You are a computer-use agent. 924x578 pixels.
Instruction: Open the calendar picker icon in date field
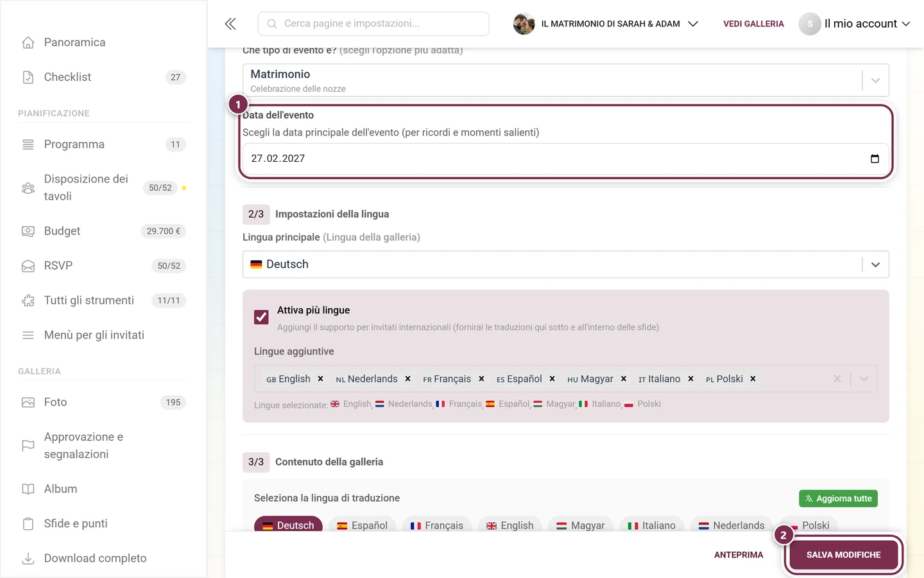[x=875, y=159]
